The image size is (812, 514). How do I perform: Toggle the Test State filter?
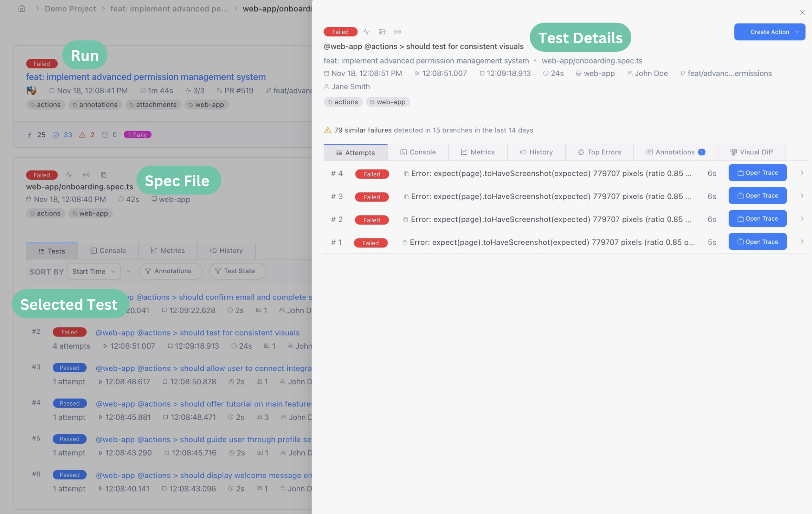pos(237,271)
